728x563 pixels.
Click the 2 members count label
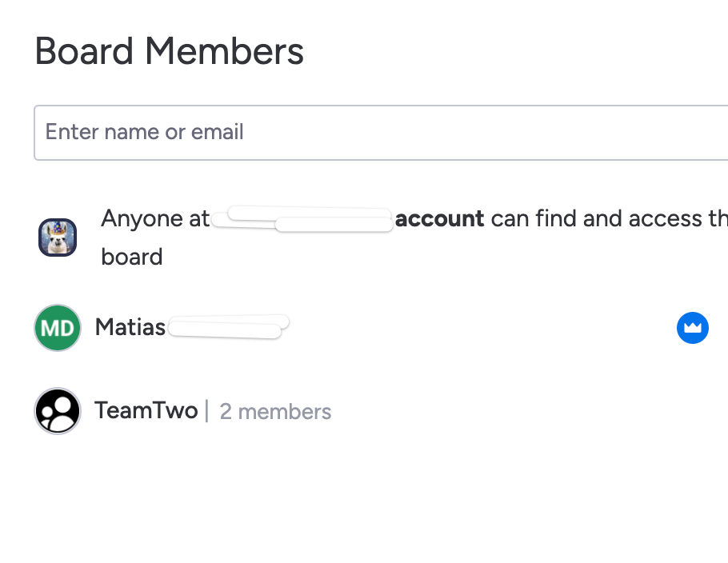click(x=275, y=412)
